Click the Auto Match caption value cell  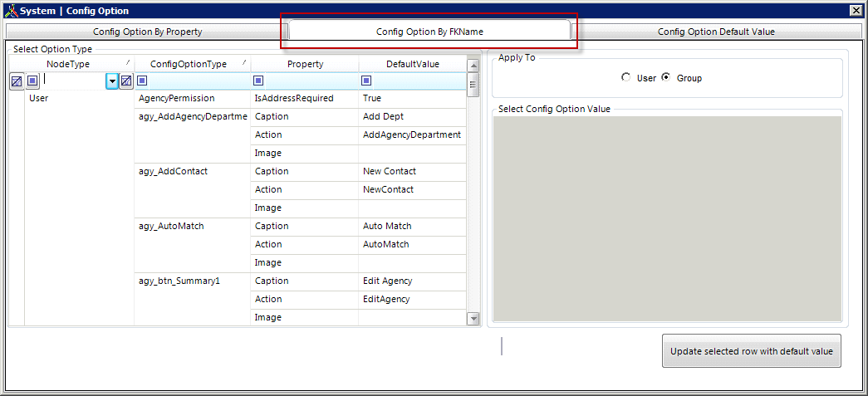413,226
